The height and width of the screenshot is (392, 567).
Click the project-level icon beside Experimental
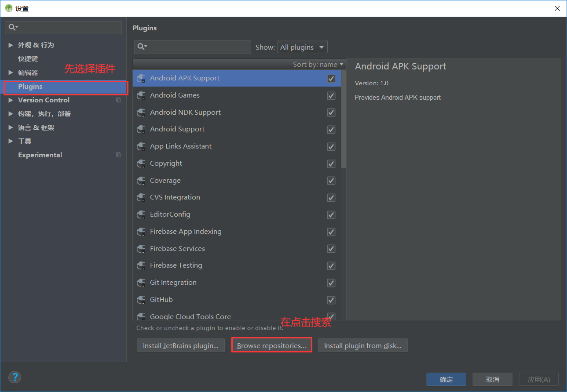coord(118,155)
